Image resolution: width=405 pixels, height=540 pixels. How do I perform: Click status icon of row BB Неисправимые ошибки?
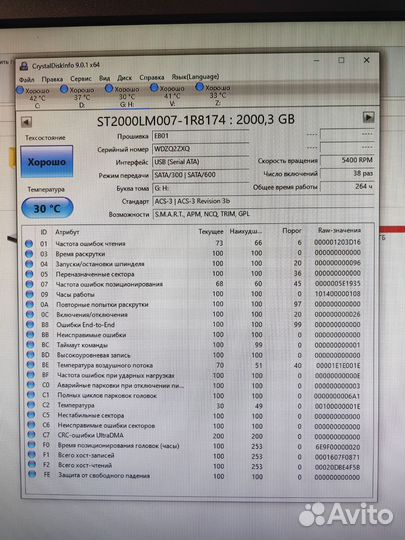pos(30,335)
